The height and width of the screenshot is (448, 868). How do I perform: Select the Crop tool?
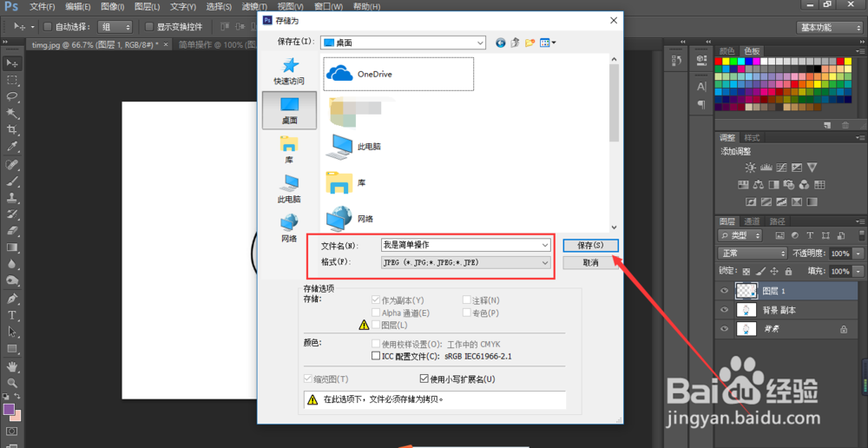[12, 130]
